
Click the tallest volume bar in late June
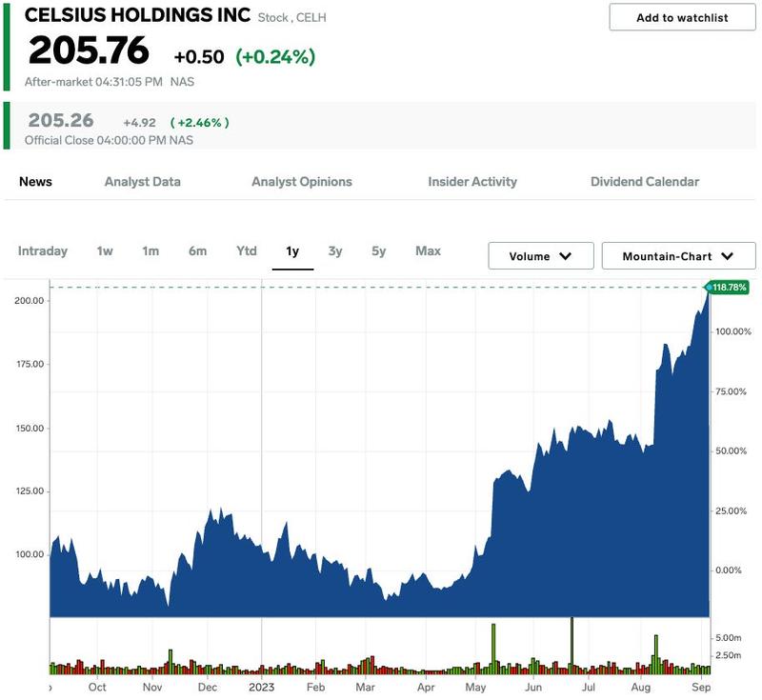pyautogui.click(x=572, y=646)
